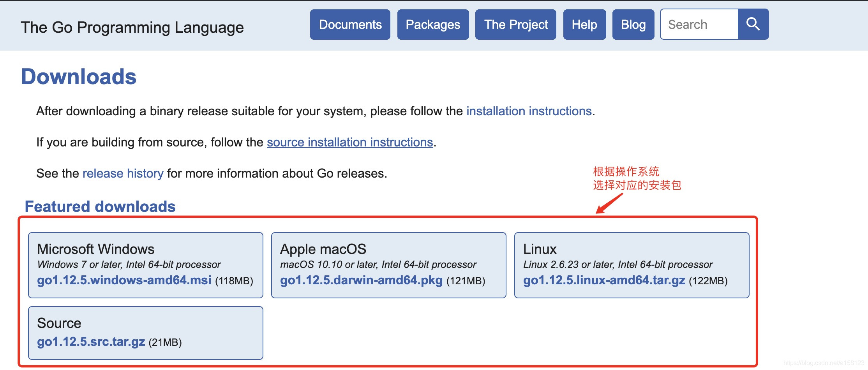Open the Blog menu

click(633, 25)
